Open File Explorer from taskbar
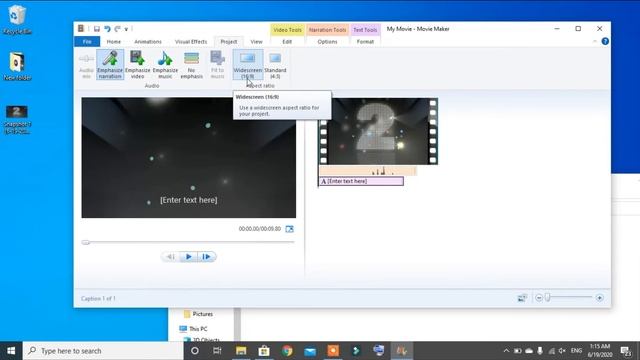This screenshot has width=640, height=360. (241, 351)
